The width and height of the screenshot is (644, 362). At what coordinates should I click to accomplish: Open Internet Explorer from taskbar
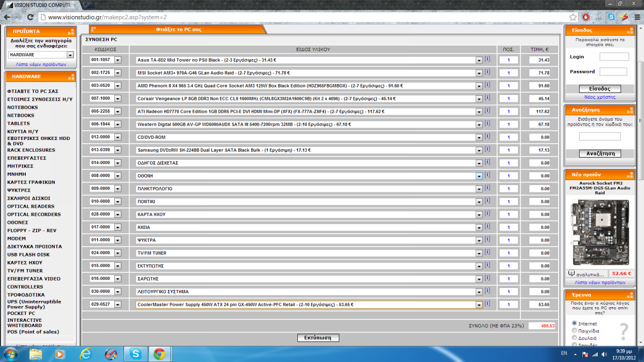(x=85, y=353)
